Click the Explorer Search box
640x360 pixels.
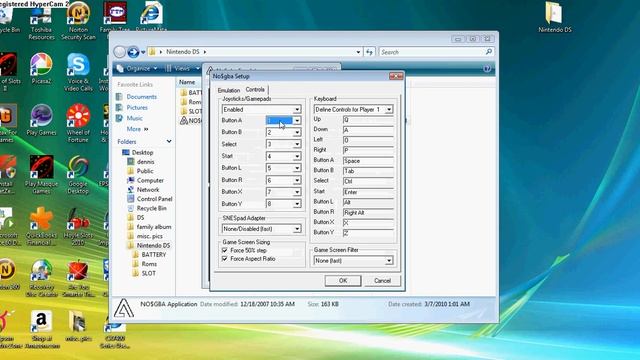(x=436, y=52)
